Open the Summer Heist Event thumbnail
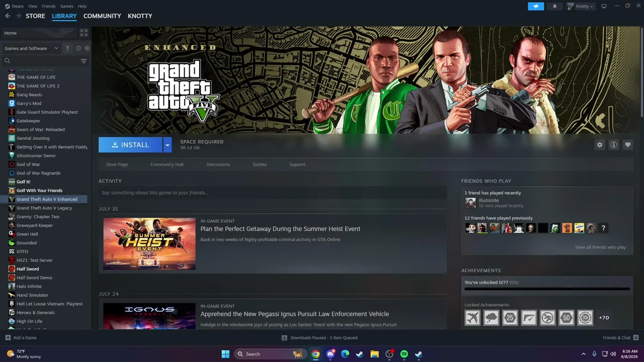This screenshot has height=362, width=644. [x=149, y=244]
